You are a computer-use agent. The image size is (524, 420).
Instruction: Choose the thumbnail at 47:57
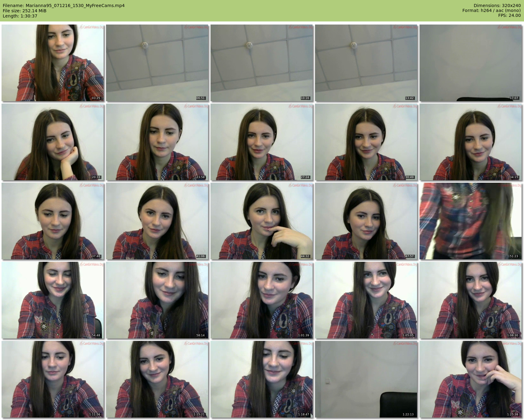click(x=366, y=221)
